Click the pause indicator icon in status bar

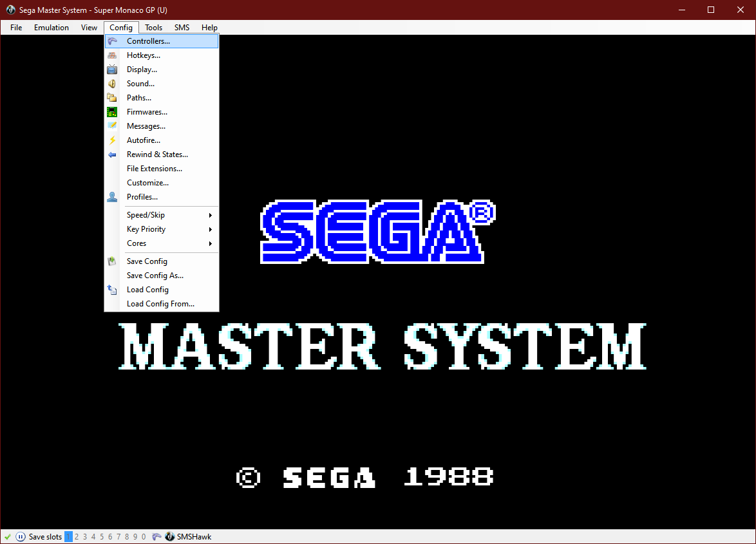(x=20, y=537)
